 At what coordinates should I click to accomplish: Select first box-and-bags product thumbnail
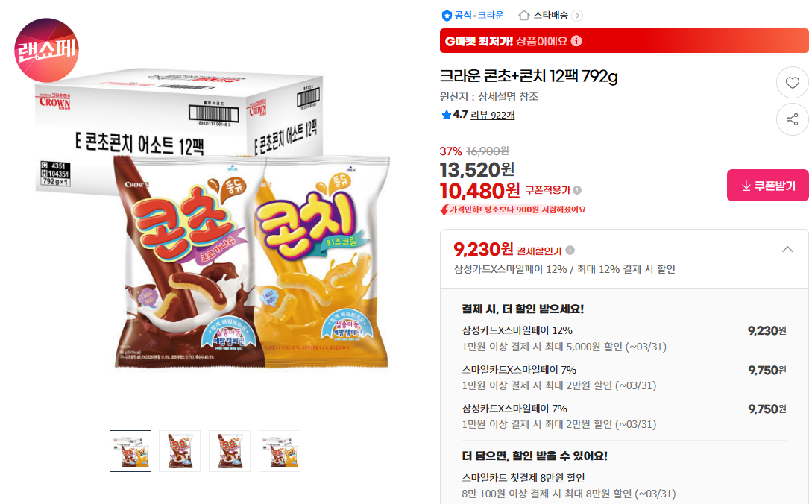130,450
